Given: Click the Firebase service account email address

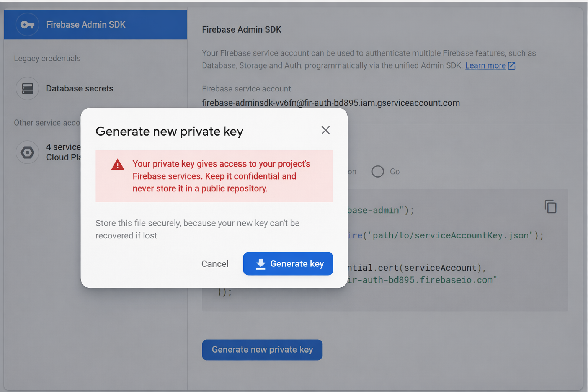Looking at the screenshot, I should pyautogui.click(x=331, y=103).
